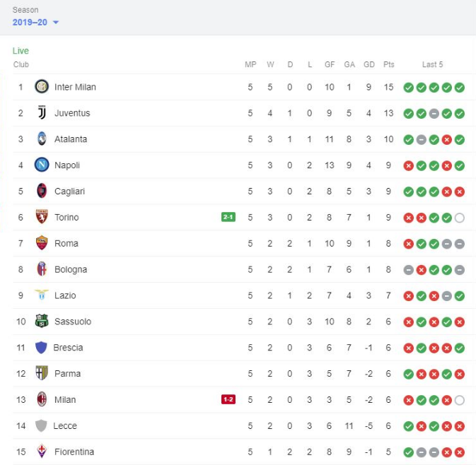
Task: Select the Brescia team row name
Action: (68, 348)
